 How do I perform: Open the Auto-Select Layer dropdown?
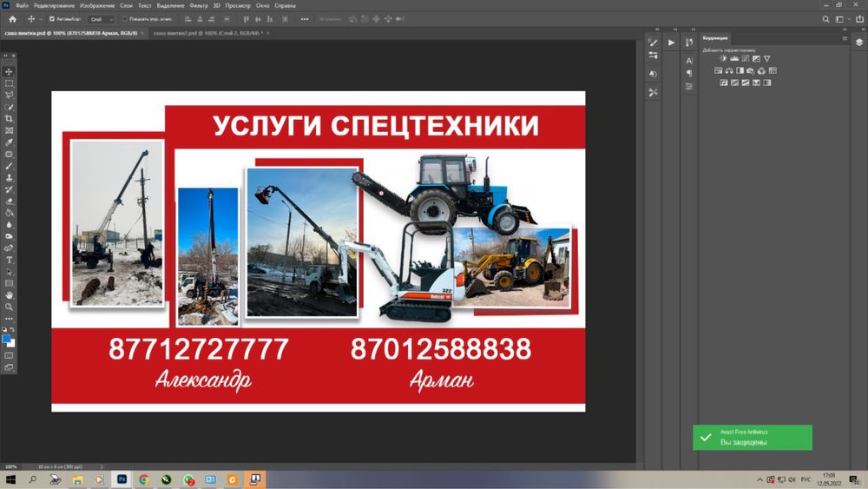pyautogui.click(x=102, y=19)
